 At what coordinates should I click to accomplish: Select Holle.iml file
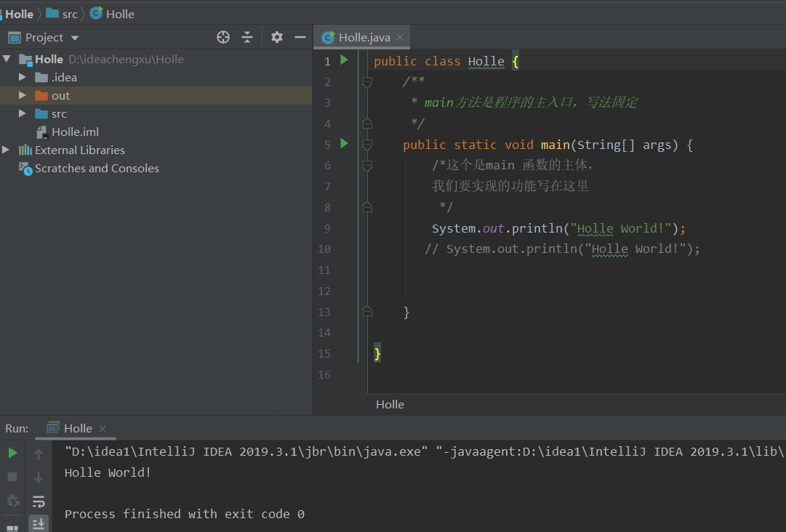coord(75,132)
